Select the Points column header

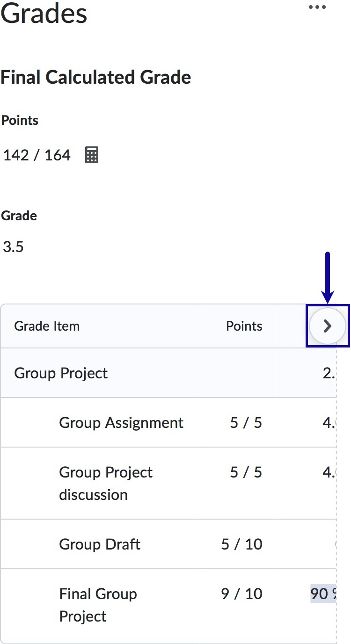click(x=244, y=326)
